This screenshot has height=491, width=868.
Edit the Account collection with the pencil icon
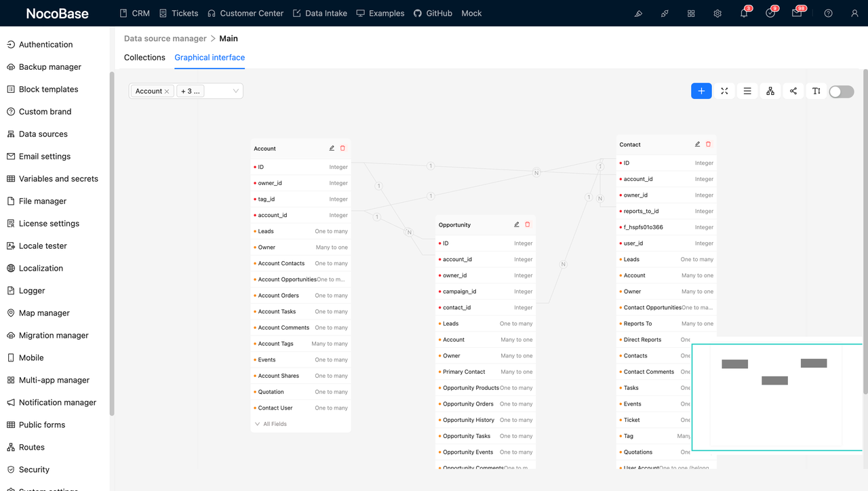pos(332,148)
